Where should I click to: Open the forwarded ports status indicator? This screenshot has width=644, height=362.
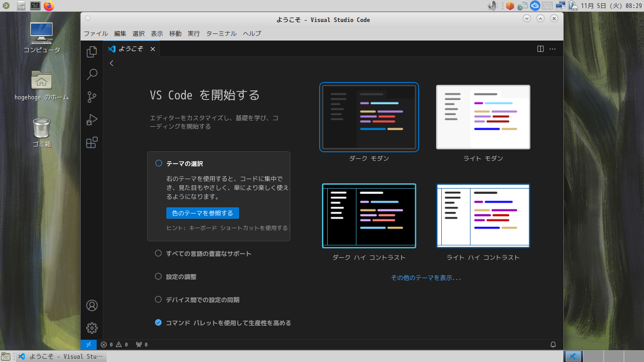(141, 345)
